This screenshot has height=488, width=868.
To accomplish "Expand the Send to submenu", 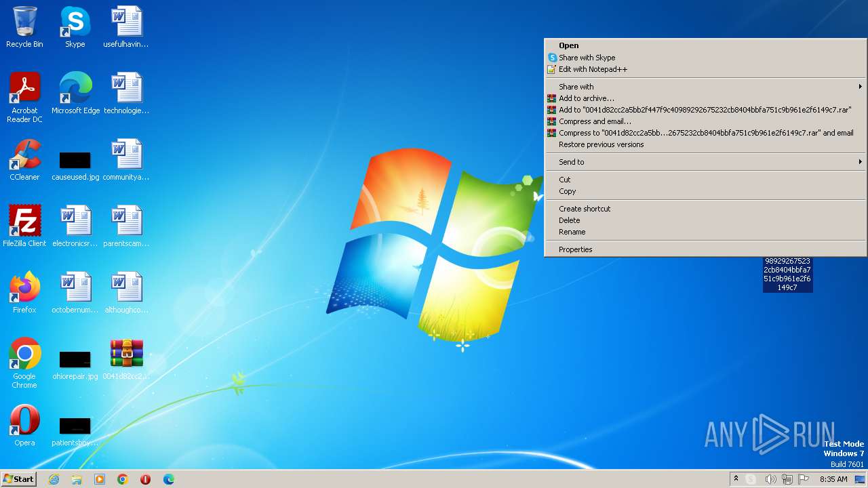I will pos(705,162).
